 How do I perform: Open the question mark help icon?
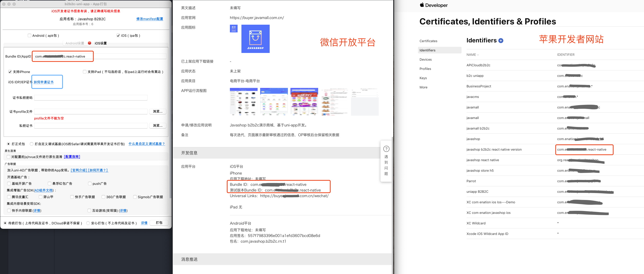click(386, 149)
